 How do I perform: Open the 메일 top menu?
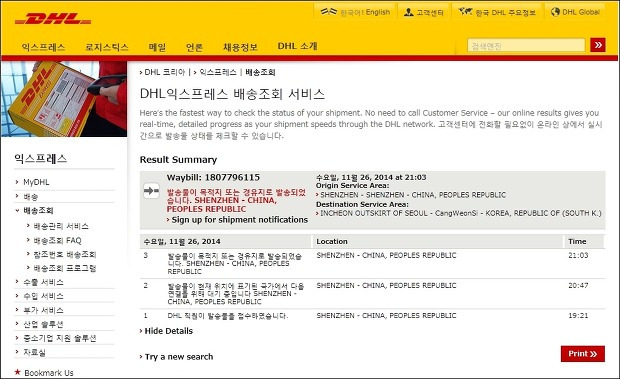coord(157,47)
